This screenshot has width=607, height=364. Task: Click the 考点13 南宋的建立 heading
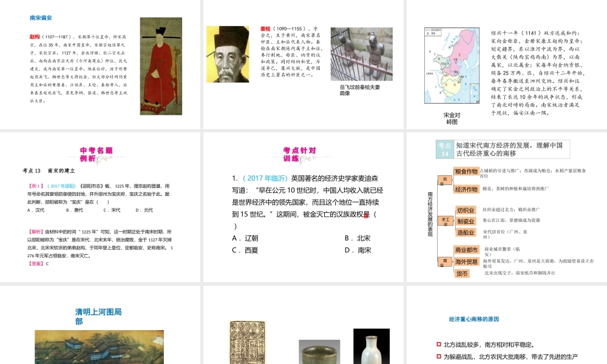click(x=49, y=170)
